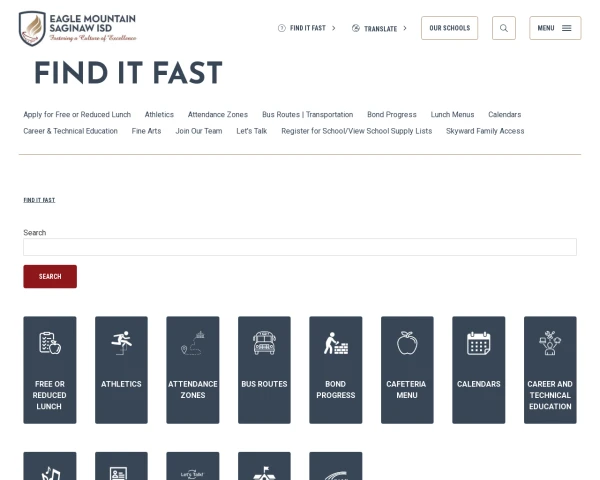Image resolution: width=600 pixels, height=480 pixels.
Task: Open the Bus Routes tile label
Action: pos(264,384)
